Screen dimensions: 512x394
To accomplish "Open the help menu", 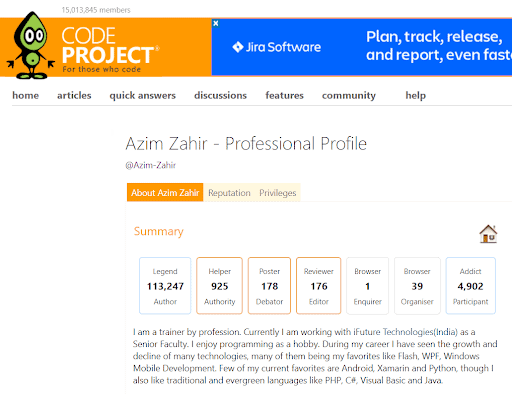I will coord(415,95).
